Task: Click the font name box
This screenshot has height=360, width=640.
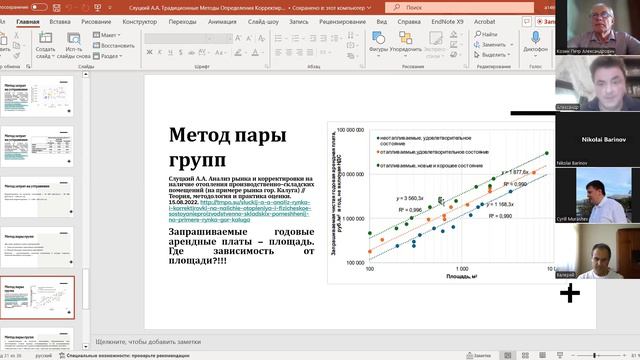Action: [x=180, y=38]
